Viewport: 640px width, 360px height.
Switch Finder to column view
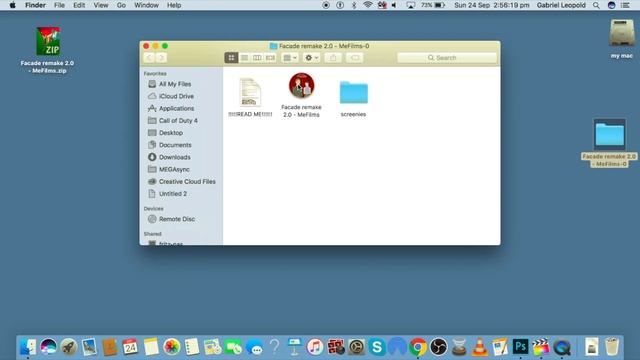257,58
